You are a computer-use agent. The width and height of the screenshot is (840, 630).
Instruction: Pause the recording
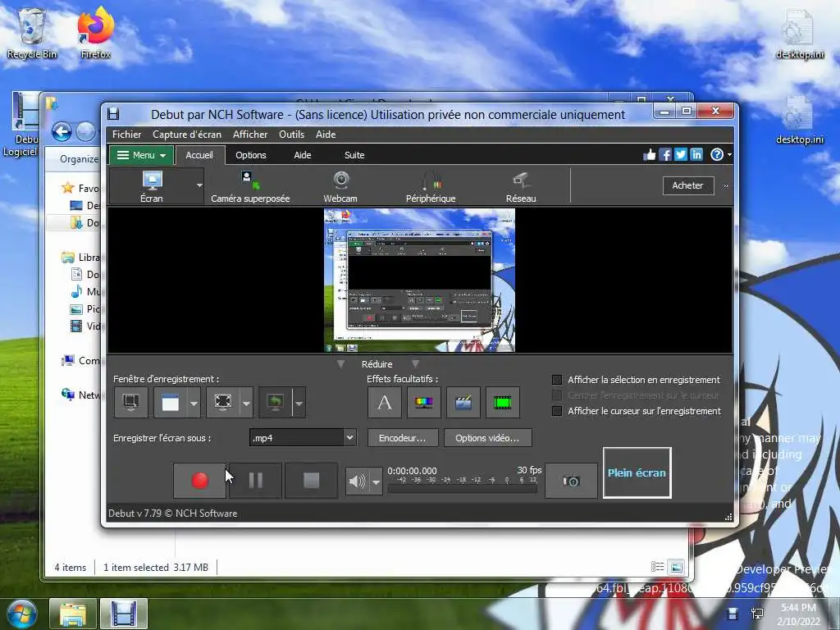pyautogui.click(x=256, y=481)
